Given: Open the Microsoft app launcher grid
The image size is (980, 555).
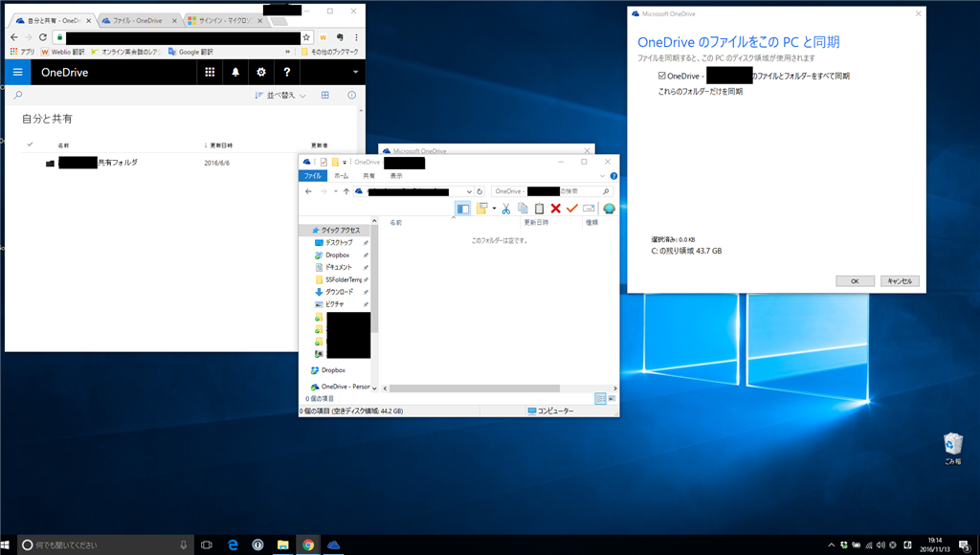Looking at the screenshot, I should pos(210,73).
